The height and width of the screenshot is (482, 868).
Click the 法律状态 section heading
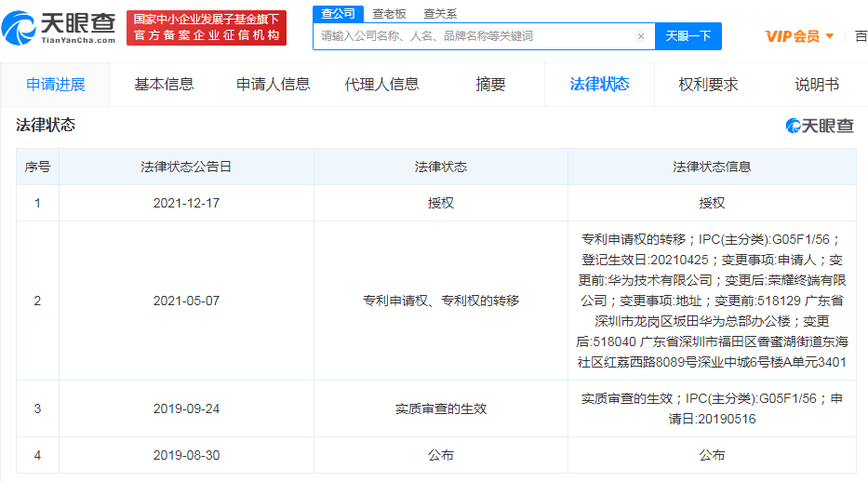tap(46, 125)
